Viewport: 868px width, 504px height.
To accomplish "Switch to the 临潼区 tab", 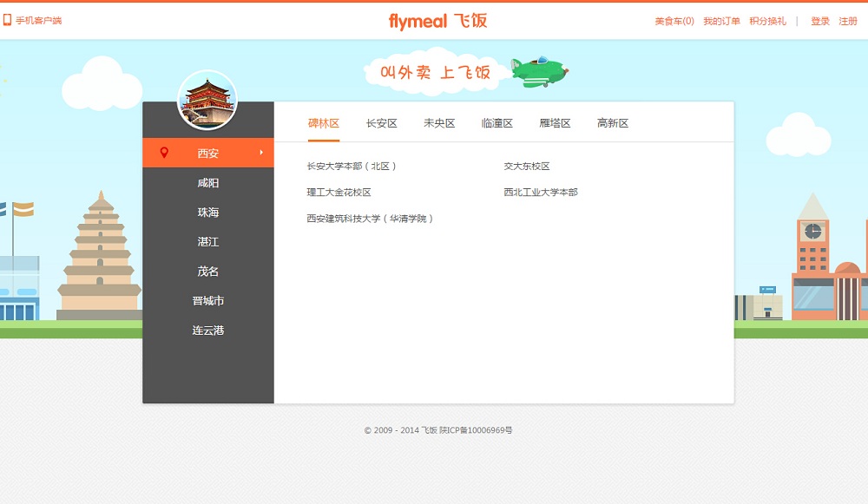I will [497, 123].
